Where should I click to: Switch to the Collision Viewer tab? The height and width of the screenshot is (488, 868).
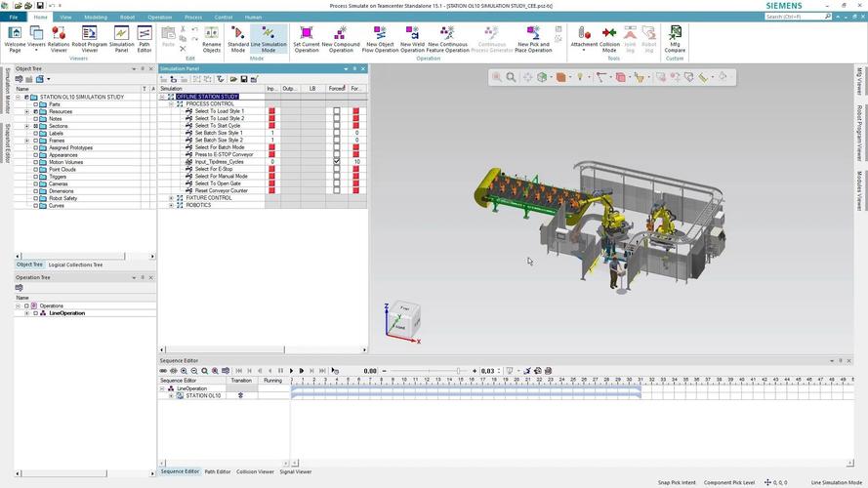tap(255, 472)
